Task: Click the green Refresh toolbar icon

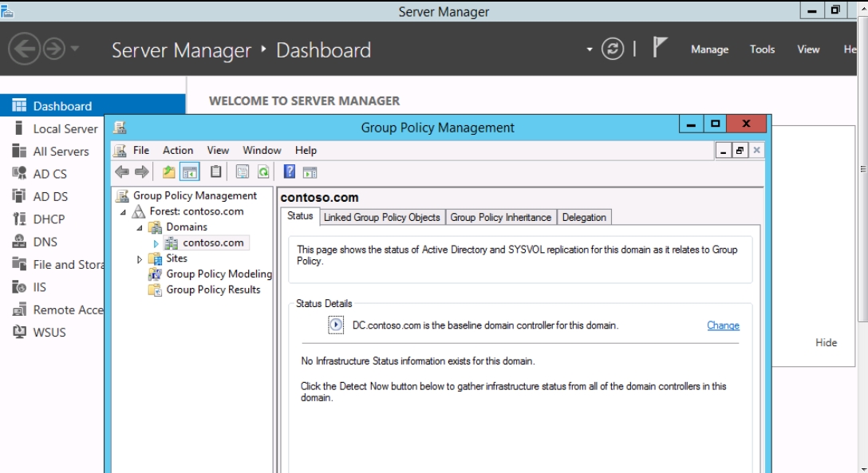Action: click(x=263, y=172)
